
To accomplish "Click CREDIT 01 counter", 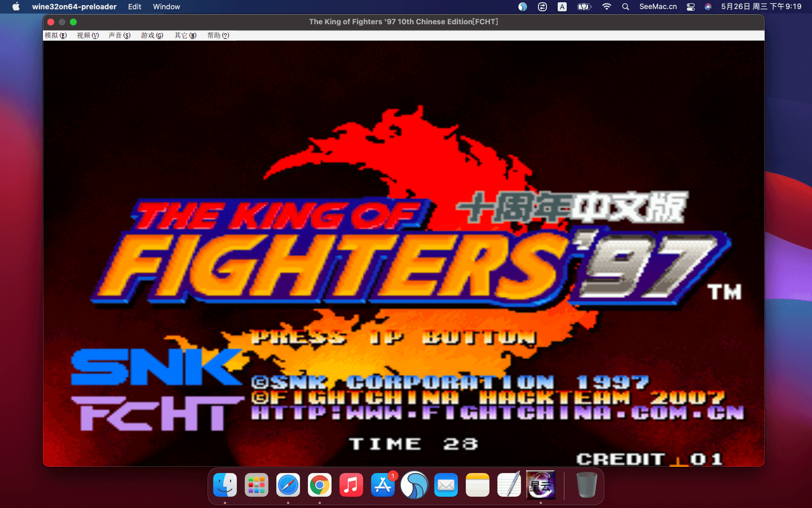I will (x=650, y=459).
